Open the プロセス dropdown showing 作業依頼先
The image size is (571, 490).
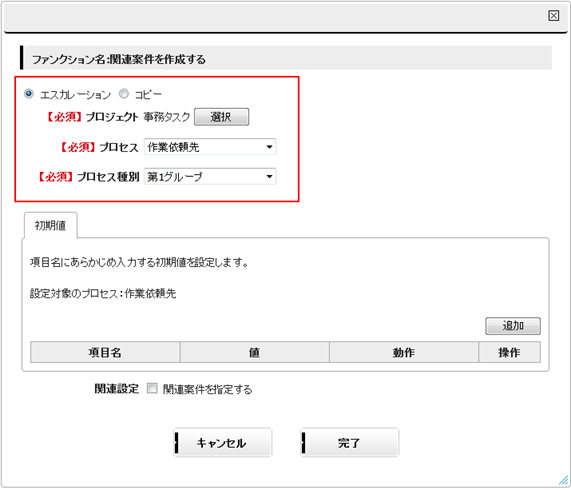[x=210, y=147]
